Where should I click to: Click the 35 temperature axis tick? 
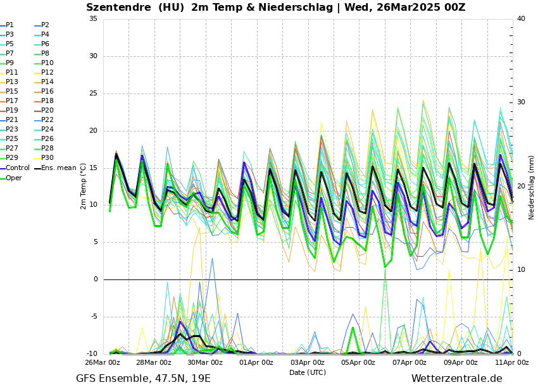point(93,19)
